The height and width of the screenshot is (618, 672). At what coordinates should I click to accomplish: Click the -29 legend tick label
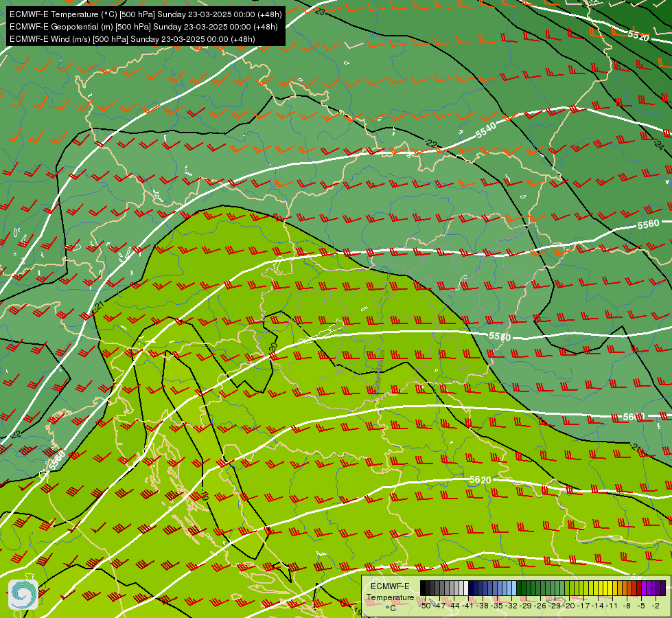[526, 606]
